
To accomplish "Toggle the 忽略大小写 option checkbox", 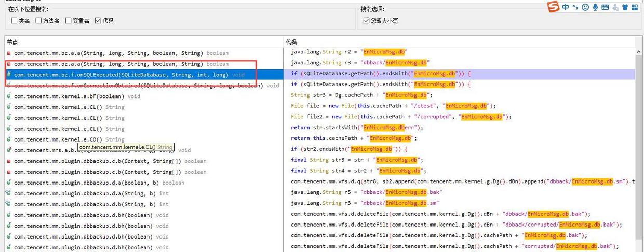I will tap(366, 21).
